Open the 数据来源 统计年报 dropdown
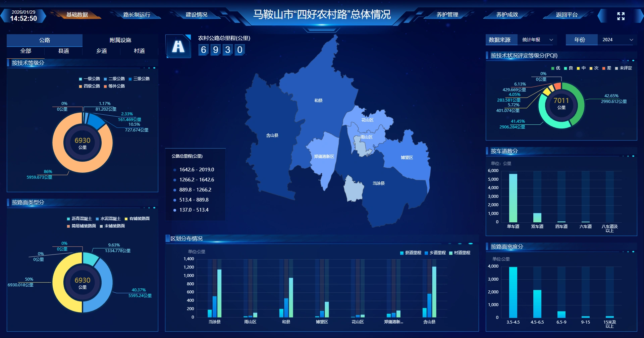The image size is (644, 338). click(x=537, y=40)
